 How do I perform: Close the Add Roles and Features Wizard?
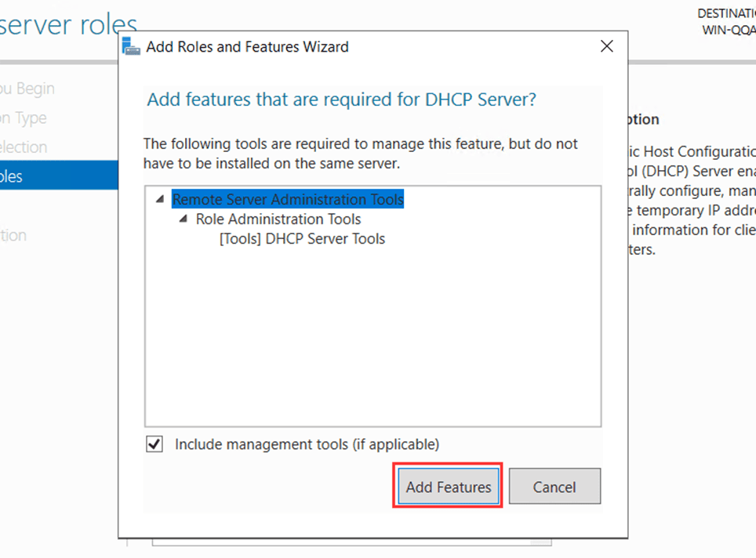(606, 45)
